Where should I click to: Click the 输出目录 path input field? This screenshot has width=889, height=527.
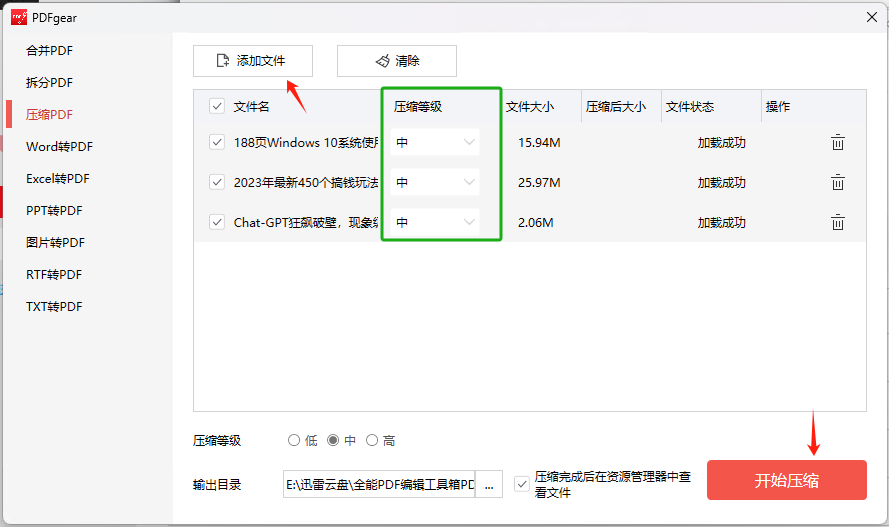pos(379,485)
